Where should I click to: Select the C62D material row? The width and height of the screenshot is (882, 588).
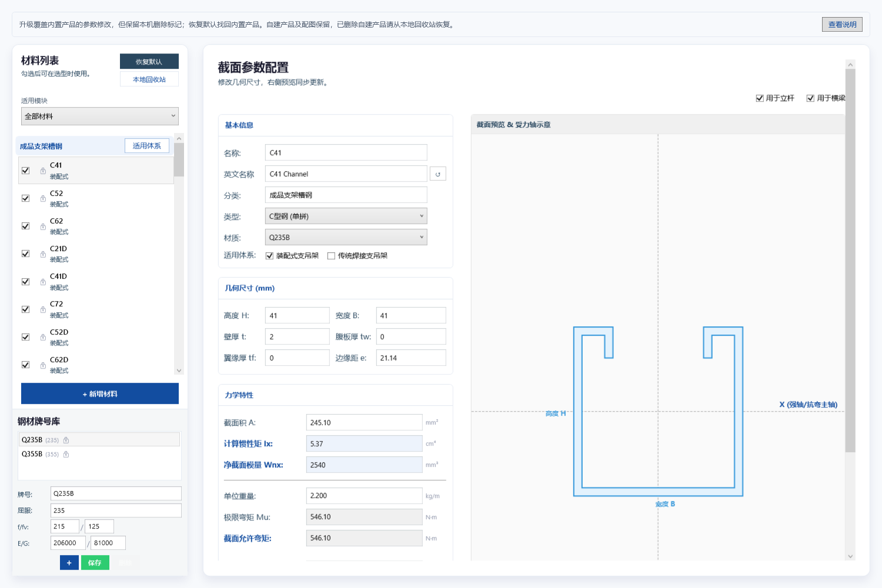coord(96,365)
